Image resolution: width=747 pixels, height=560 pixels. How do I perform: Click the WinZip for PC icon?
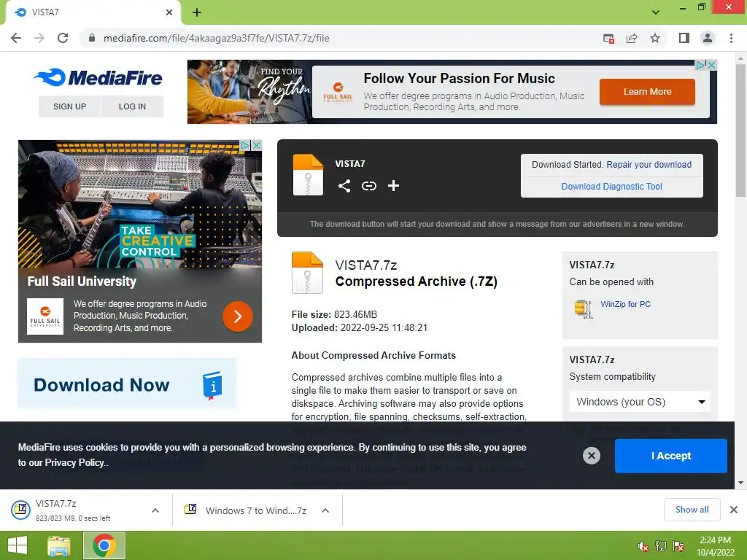(583, 308)
